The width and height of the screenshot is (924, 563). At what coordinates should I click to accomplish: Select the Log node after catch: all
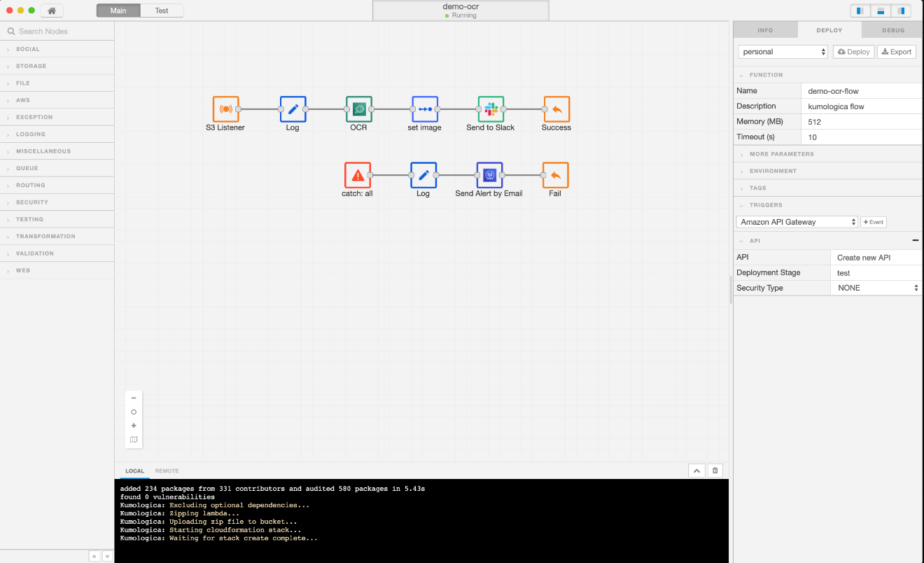pos(423,175)
